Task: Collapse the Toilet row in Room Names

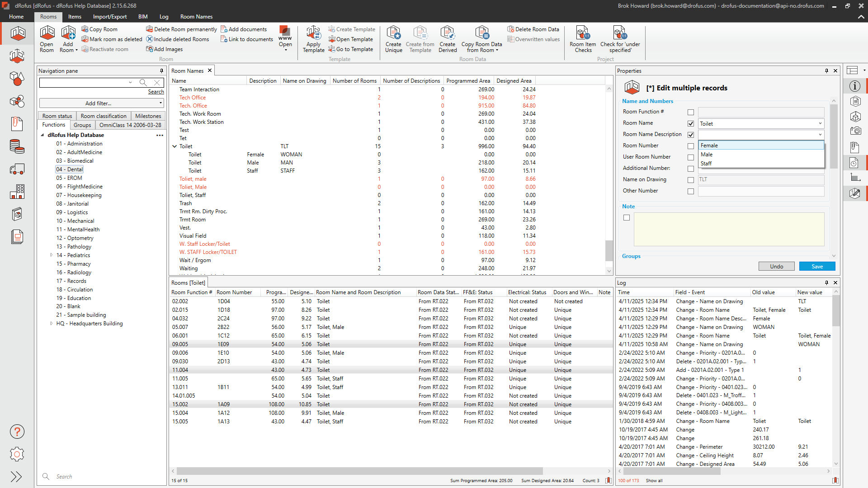Action: click(x=175, y=146)
